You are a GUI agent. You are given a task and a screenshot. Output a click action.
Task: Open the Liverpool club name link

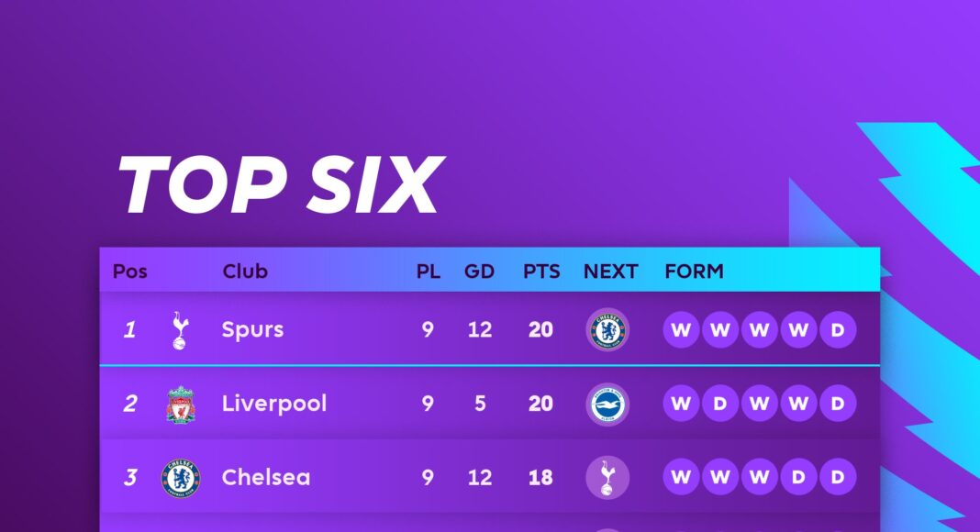tap(274, 404)
